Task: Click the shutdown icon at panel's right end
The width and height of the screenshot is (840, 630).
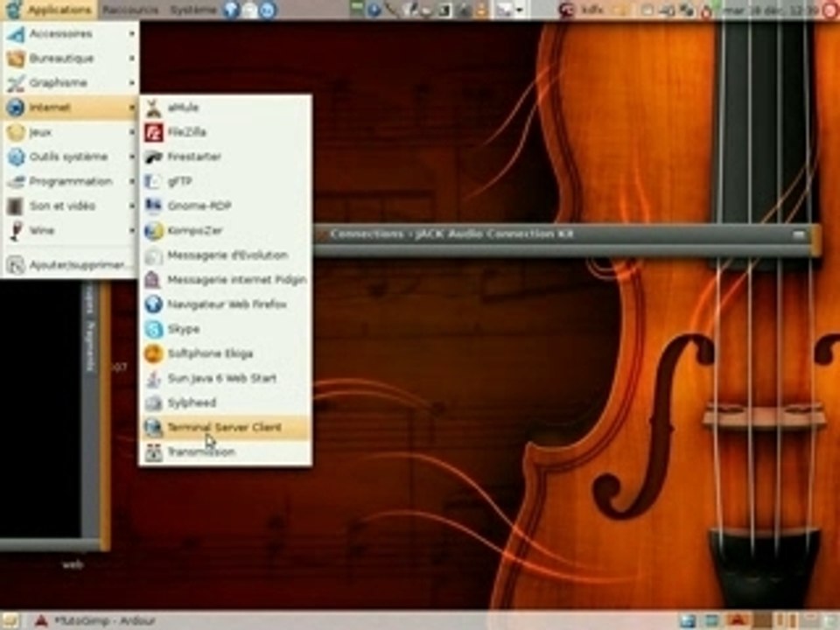Action: point(831,10)
